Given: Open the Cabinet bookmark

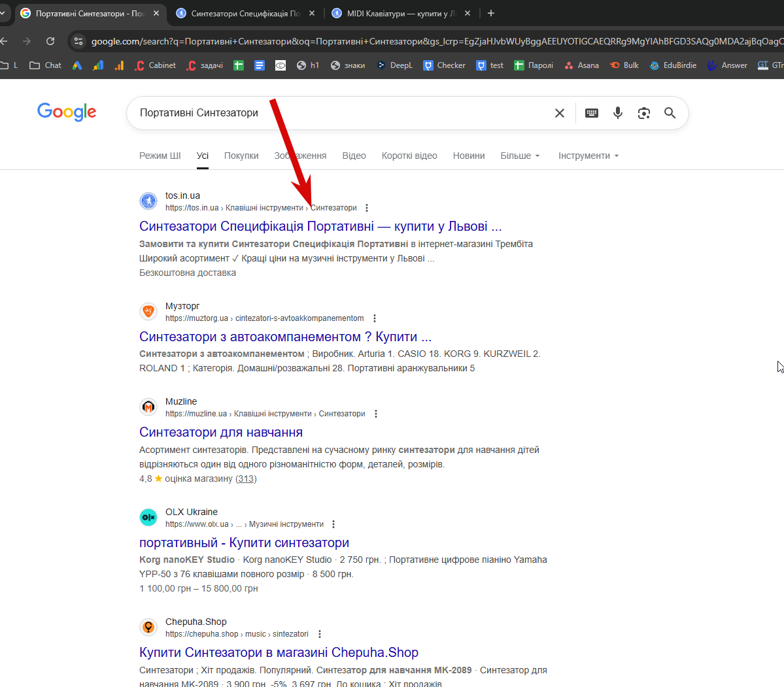Looking at the screenshot, I should [x=156, y=65].
